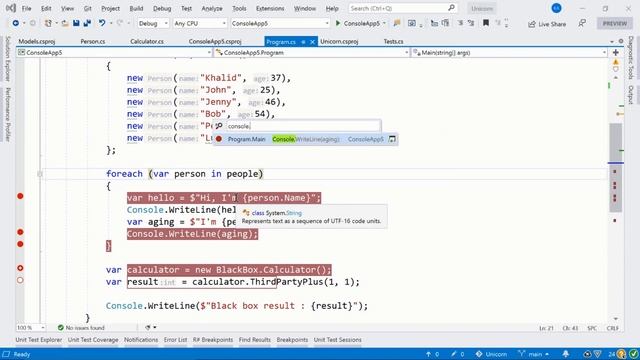Click the ConsoleApp5 run button label
Viewport: 640px width, 360px height.
pyautogui.click(x=362, y=23)
